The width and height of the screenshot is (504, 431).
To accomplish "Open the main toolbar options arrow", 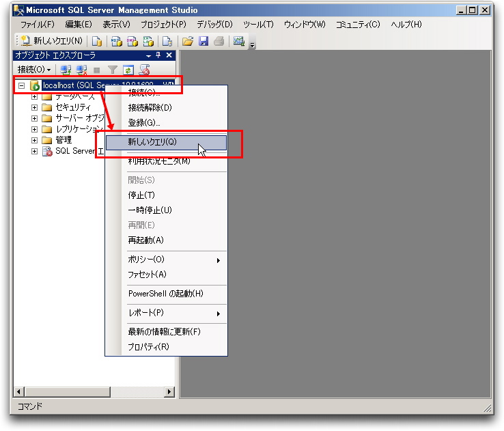I will pos(253,45).
